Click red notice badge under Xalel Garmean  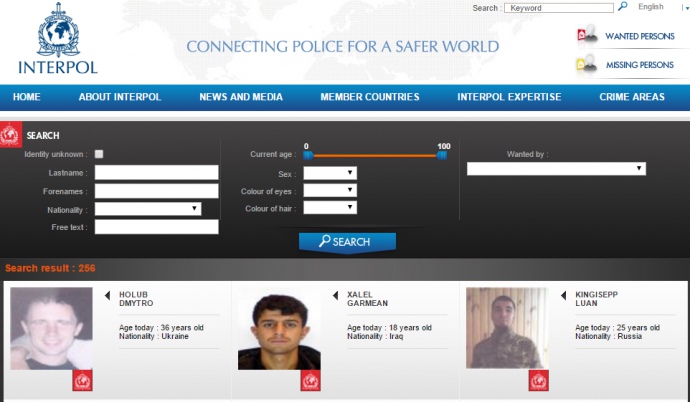point(310,380)
